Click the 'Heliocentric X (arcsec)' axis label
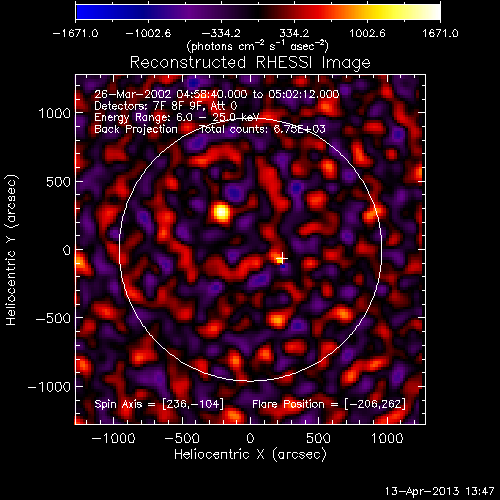Screen dimensions: 500x500 point(250,454)
